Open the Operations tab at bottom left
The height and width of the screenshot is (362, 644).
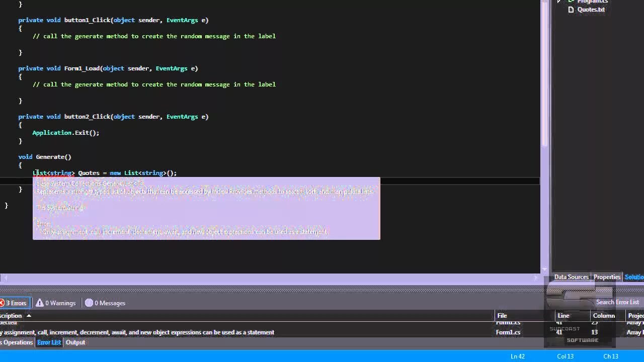click(x=17, y=342)
